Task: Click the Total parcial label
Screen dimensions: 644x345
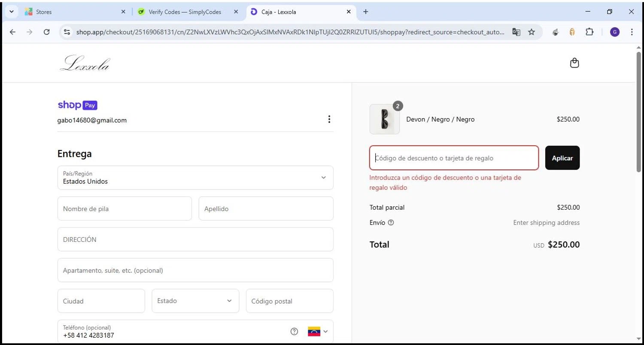Action: 387,208
